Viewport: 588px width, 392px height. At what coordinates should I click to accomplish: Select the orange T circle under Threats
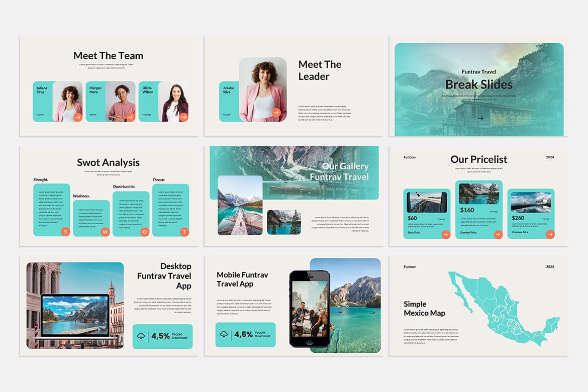(x=184, y=232)
